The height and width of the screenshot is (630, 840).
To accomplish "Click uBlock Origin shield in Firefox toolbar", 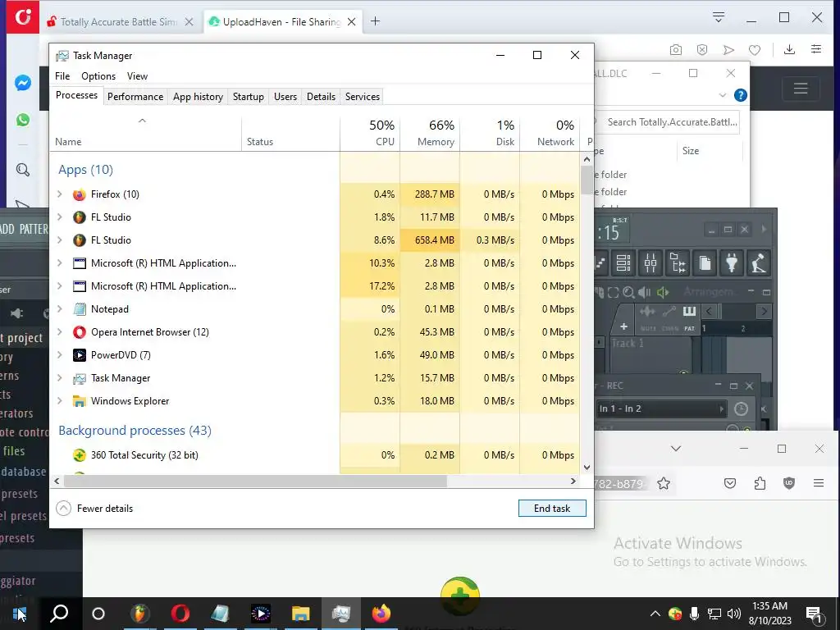I will [788, 483].
